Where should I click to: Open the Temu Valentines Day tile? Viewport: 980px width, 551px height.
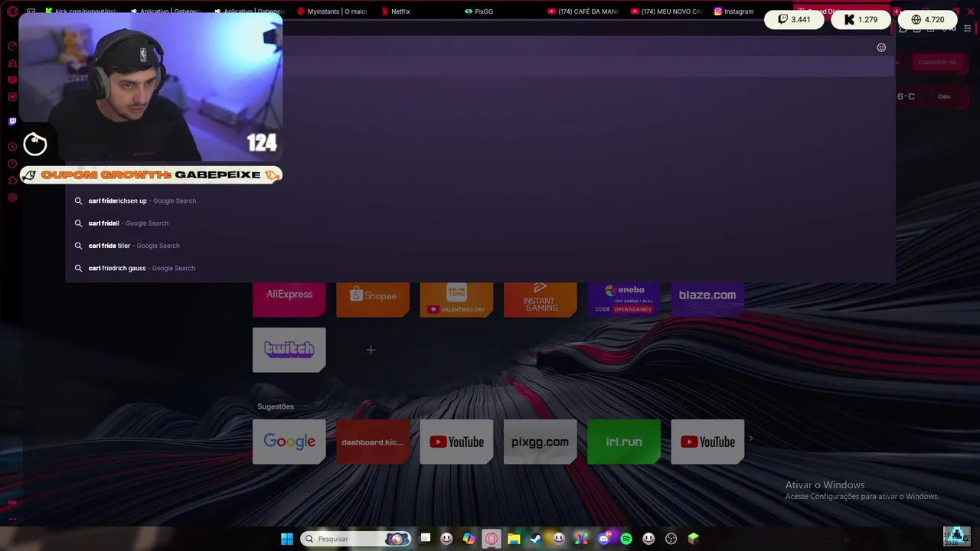pos(456,298)
